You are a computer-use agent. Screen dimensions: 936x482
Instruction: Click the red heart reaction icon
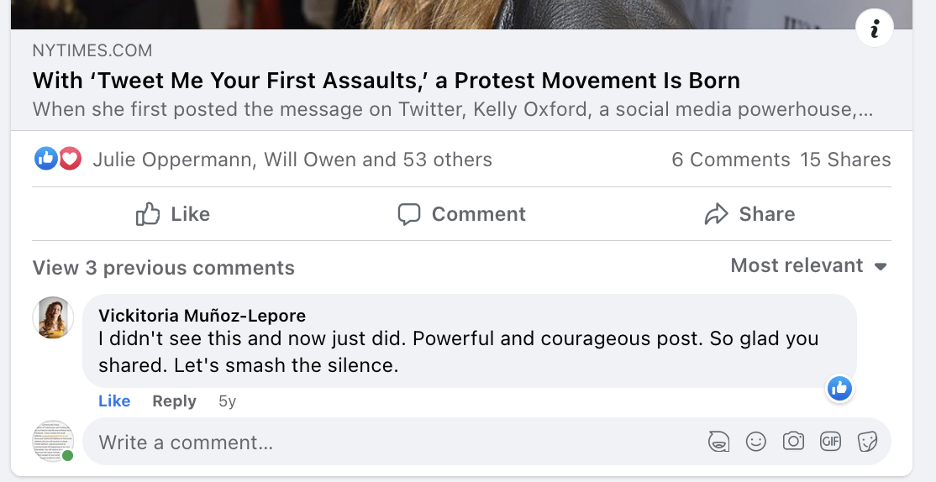69,159
